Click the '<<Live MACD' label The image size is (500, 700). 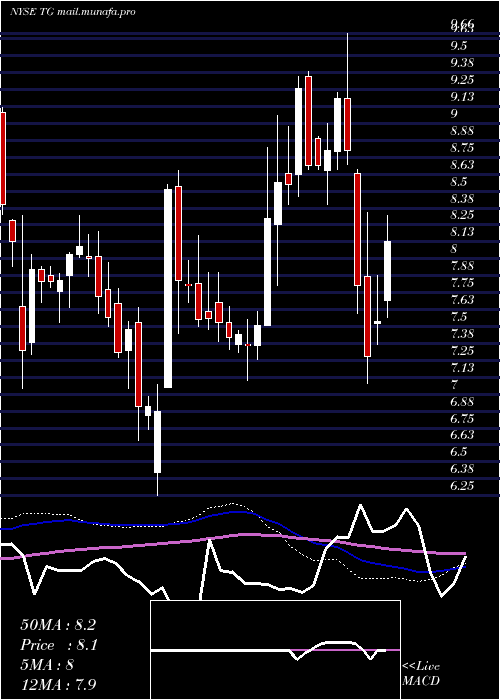click(421, 674)
